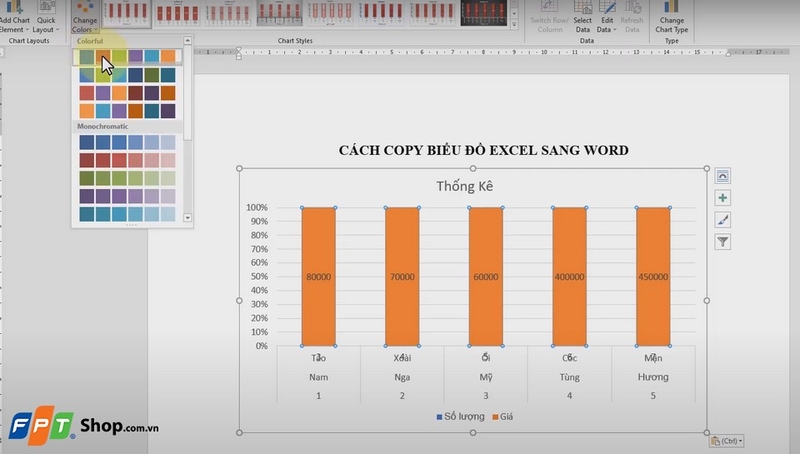Click the axis label 'Hương'
This screenshot has width=800, height=454.
[x=653, y=377]
